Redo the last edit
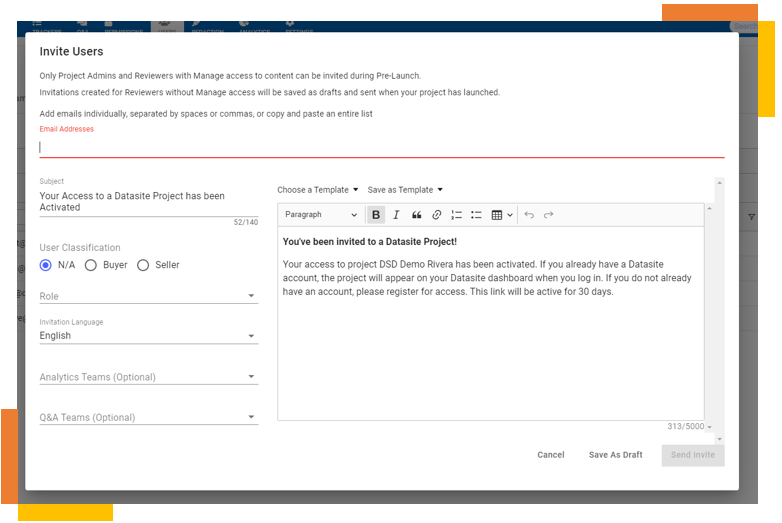Viewport: 782px width, 523px height. click(549, 215)
